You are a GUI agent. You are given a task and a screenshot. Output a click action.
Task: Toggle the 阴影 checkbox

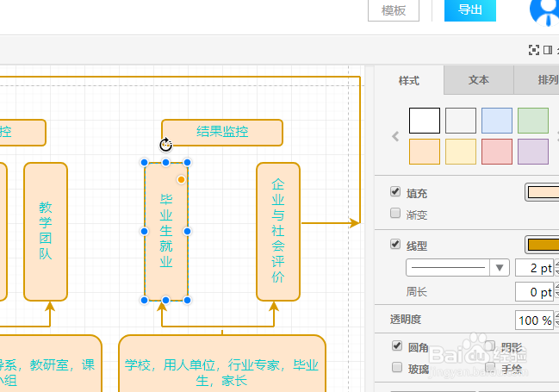pyautogui.click(x=490, y=345)
